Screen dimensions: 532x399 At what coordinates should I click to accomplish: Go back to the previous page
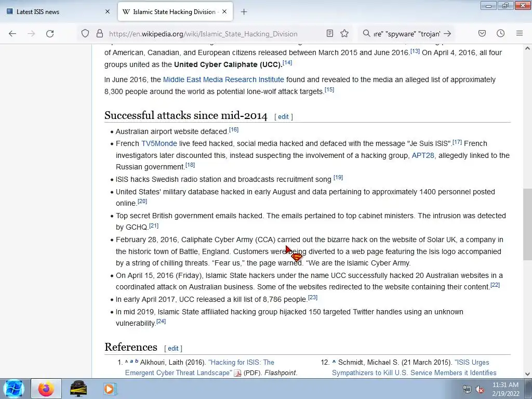tap(12, 34)
